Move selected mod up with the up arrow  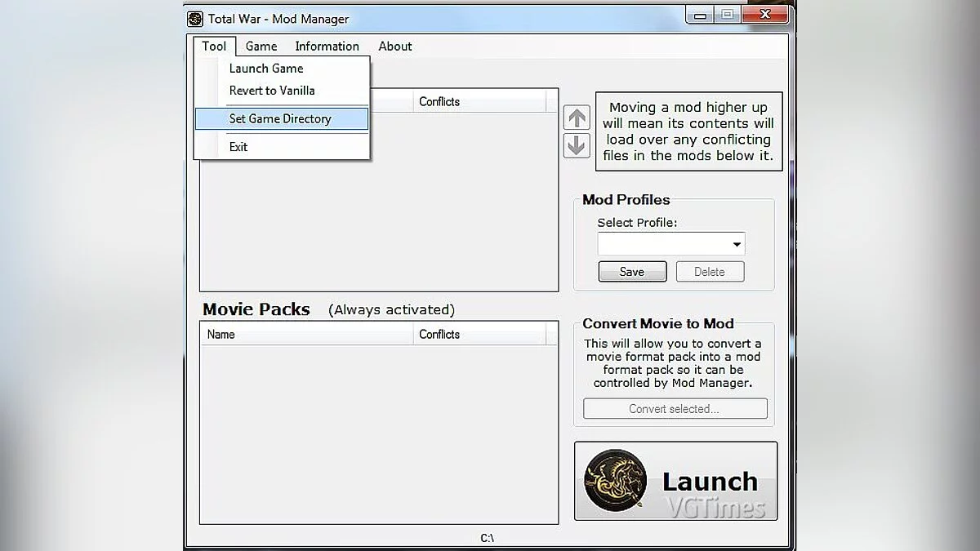coord(577,118)
